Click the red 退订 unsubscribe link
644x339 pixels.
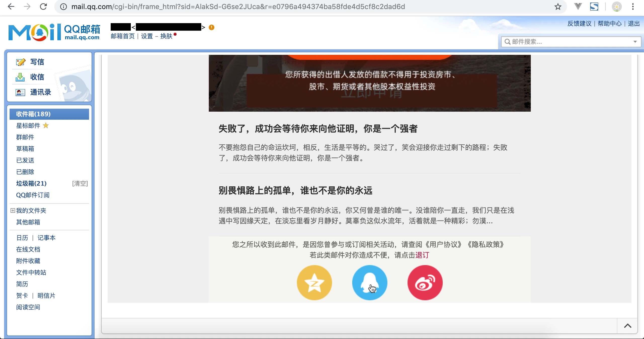point(422,255)
